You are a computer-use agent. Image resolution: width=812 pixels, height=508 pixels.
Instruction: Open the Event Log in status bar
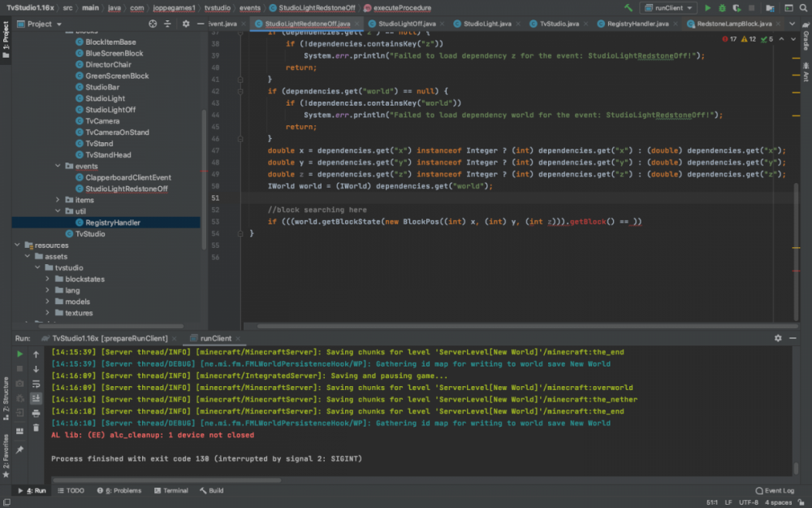tap(774, 491)
